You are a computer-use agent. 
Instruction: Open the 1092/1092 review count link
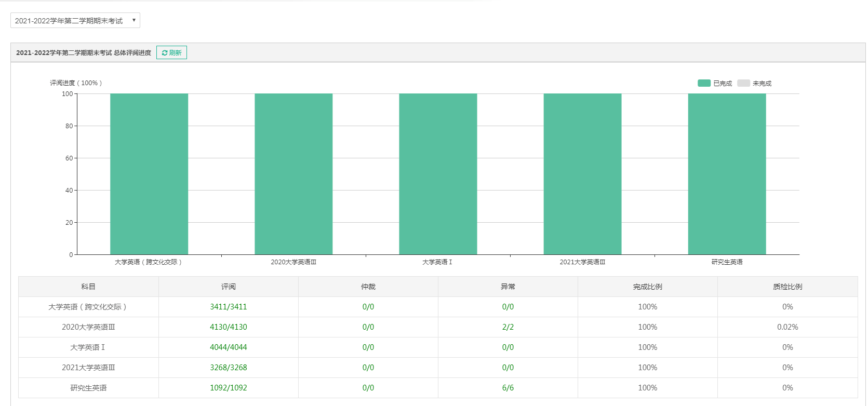click(229, 388)
